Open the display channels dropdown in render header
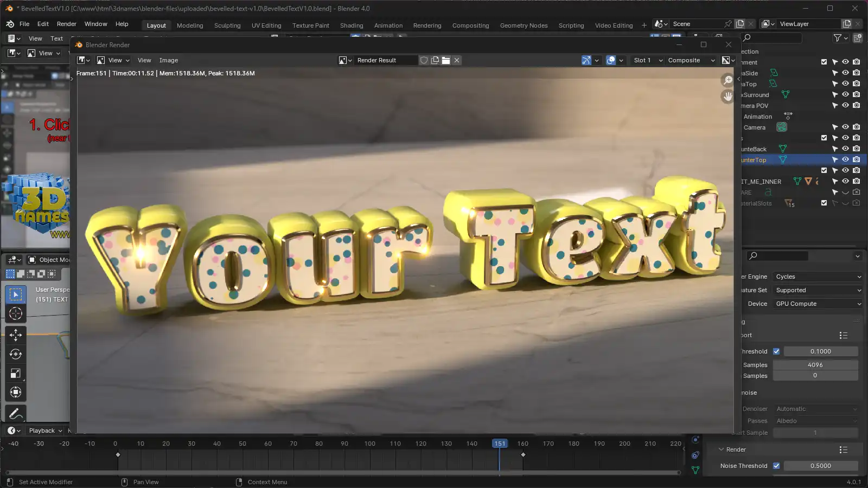Viewport: 868px width, 488px height. (729, 60)
